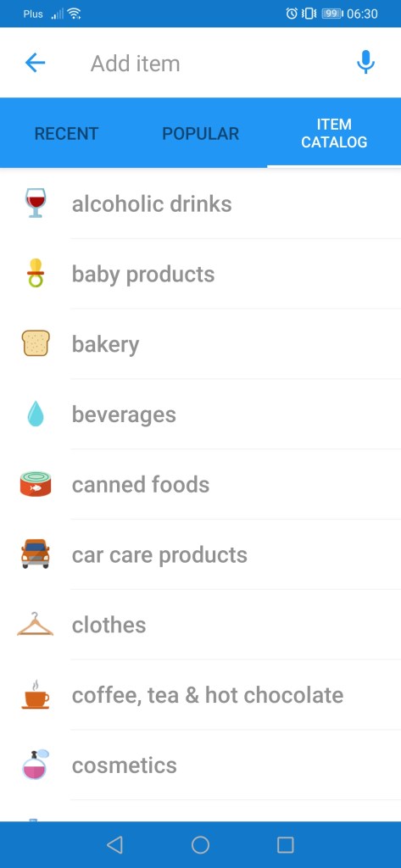401x868 pixels.
Task: Tap the Android home circle button
Action: (x=200, y=845)
